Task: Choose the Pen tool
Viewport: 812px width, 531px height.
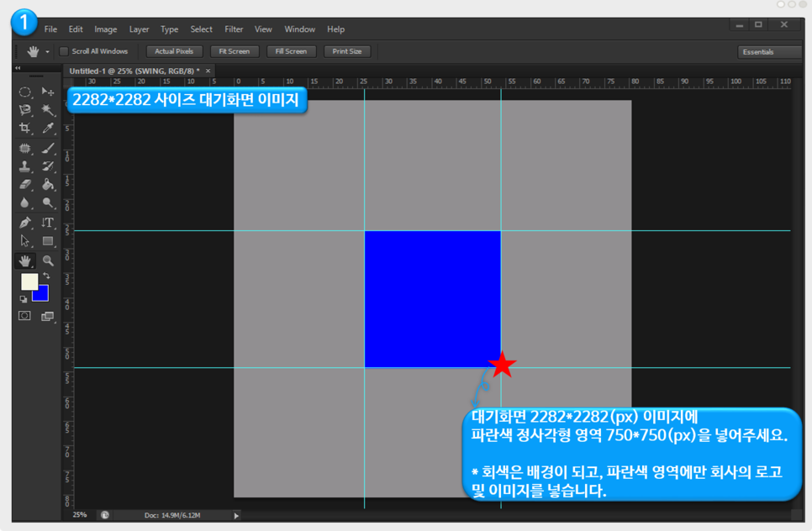Action: click(x=25, y=223)
